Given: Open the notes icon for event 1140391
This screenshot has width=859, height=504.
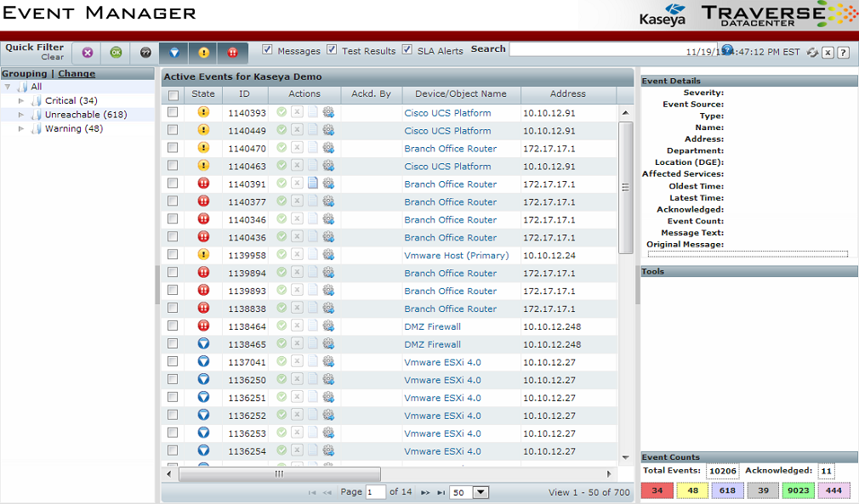Looking at the screenshot, I should (x=312, y=184).
